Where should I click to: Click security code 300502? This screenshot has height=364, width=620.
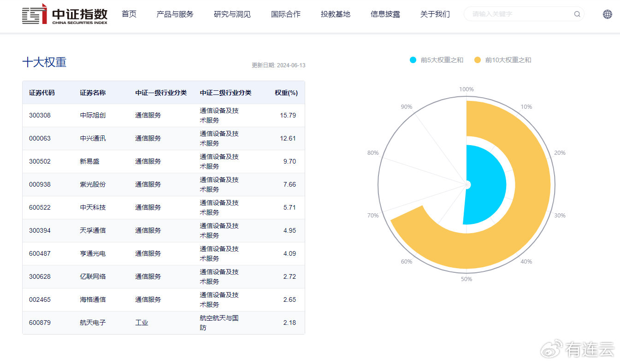40,161
